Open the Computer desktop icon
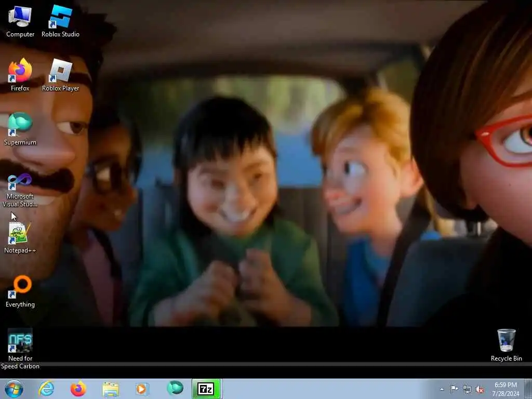The width and height of the screenshot is (532, 399). [x=20, y=21]
